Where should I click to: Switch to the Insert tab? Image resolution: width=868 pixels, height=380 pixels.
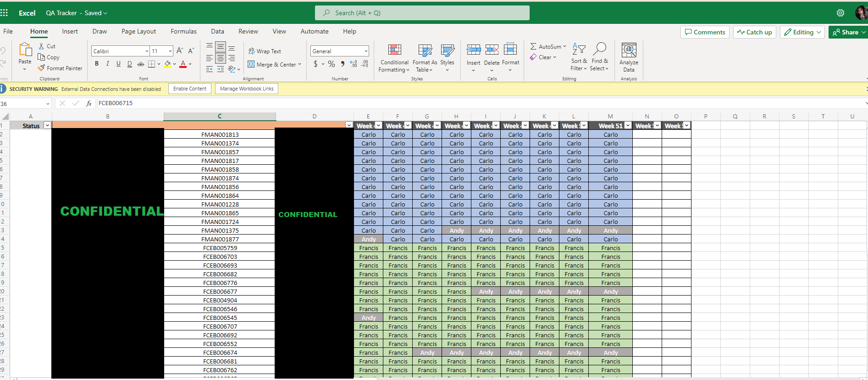click(x=70, y=31)
